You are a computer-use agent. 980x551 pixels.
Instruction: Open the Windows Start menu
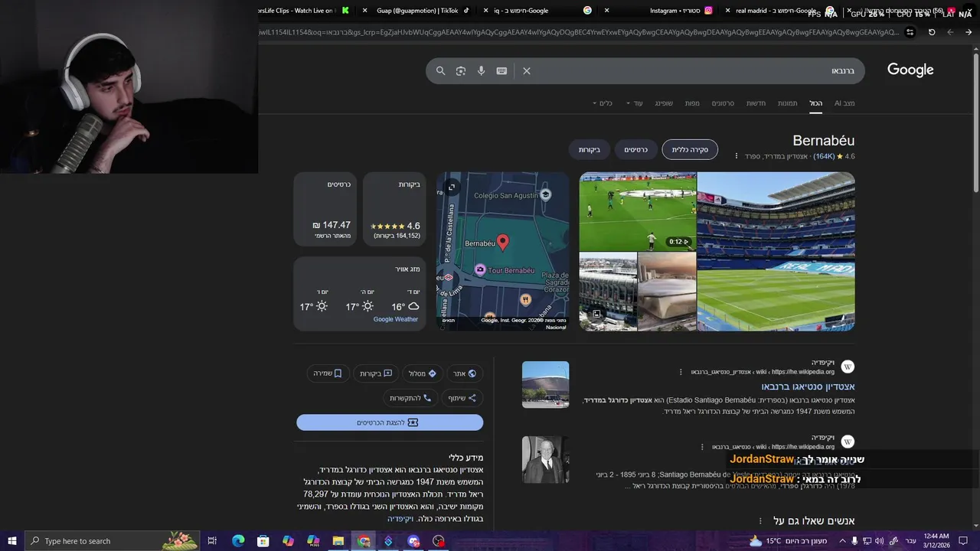11,541
